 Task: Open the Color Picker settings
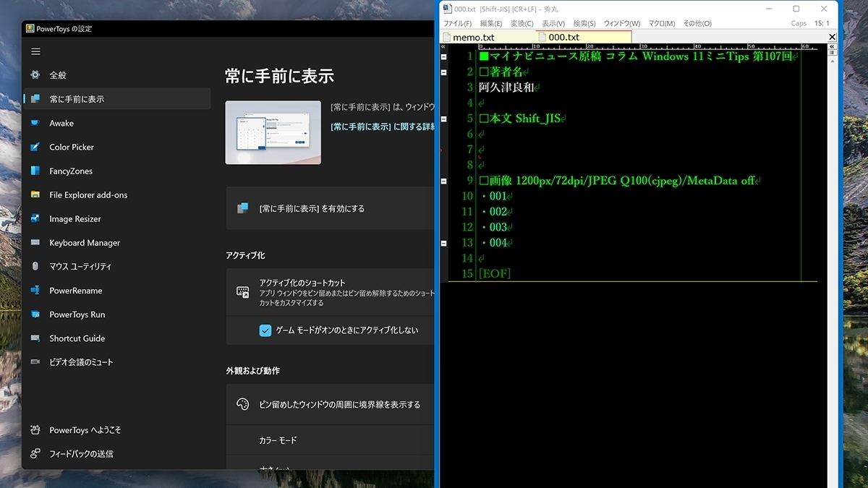[117, 147]
